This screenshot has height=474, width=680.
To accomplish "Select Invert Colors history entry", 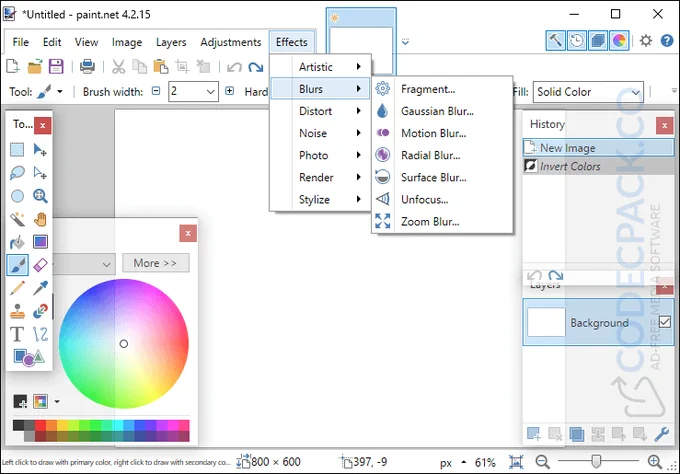I will [x=598, y=166].
